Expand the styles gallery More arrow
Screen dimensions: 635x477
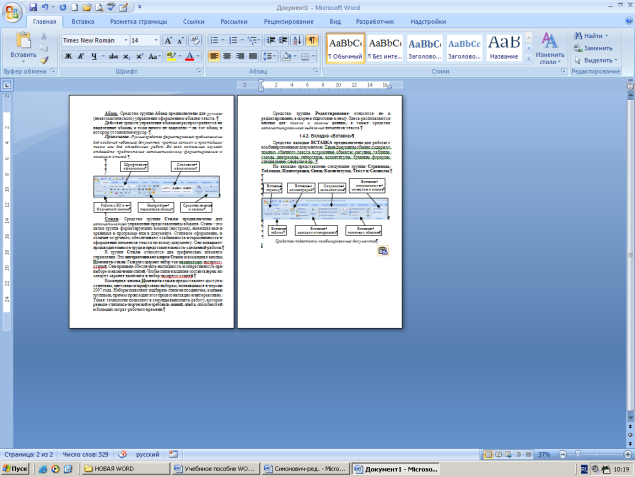point(528,58)
